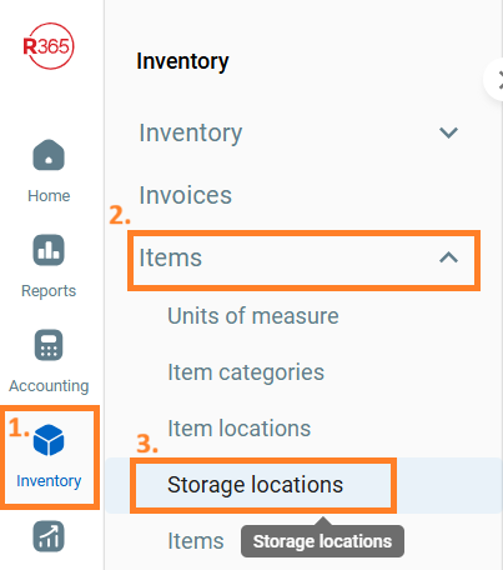
Task: Click the Items expandable menu heading
Action: coord(170,258)
